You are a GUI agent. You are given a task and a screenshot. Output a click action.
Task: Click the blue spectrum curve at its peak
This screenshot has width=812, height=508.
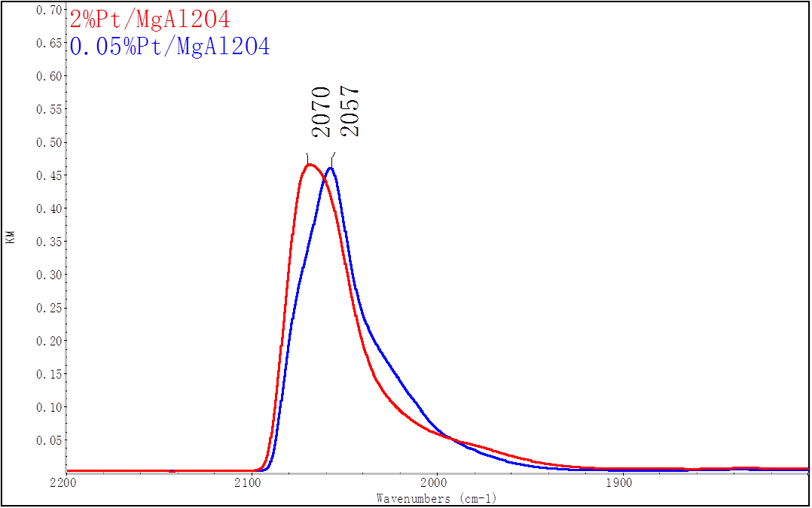click(x=330, y=168)
